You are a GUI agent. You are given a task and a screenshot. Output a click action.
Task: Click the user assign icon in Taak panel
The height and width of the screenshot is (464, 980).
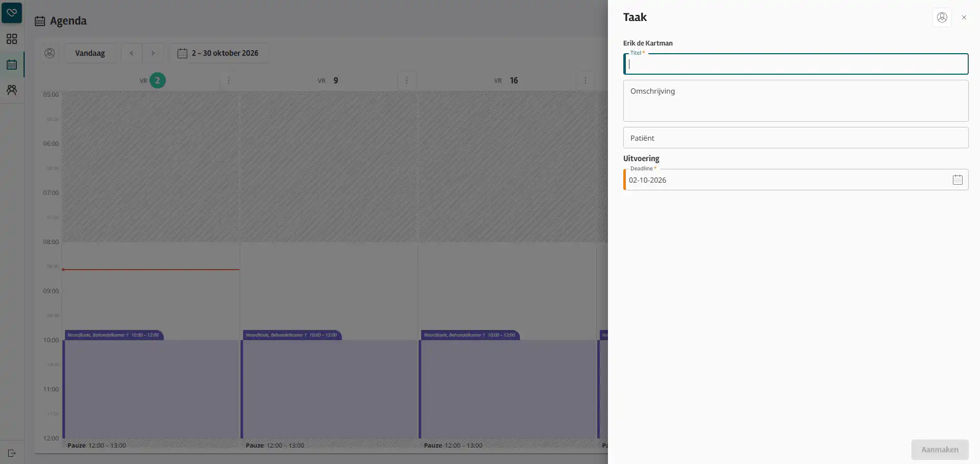[x=942, y=17]
